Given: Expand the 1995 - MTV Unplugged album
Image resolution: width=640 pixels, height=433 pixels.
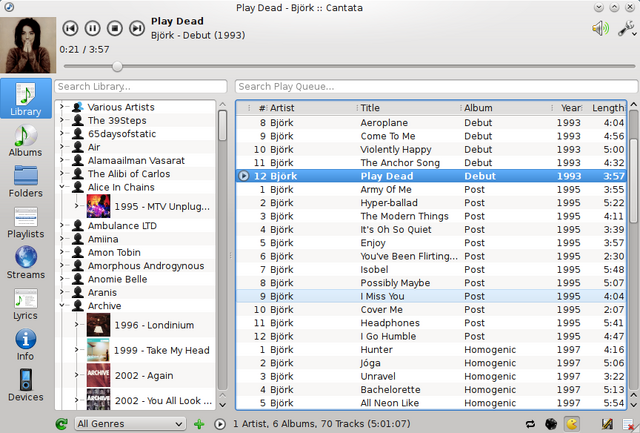Looking at the screenshot, I should click(x=77, y=206).
